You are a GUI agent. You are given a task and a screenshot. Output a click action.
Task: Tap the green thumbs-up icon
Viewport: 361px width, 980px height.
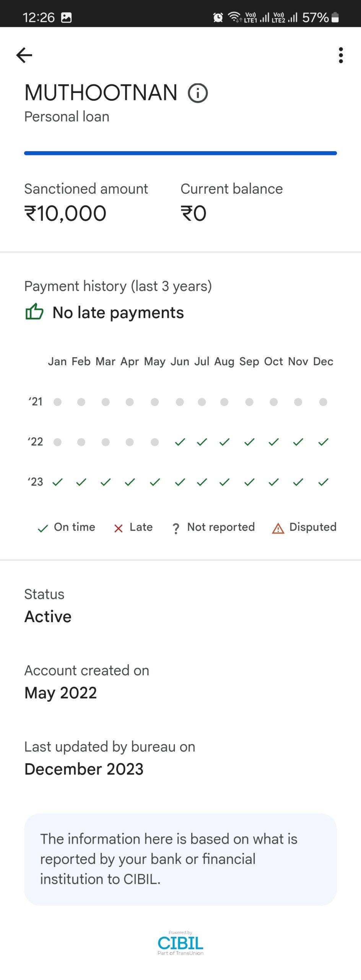(34, 312)
